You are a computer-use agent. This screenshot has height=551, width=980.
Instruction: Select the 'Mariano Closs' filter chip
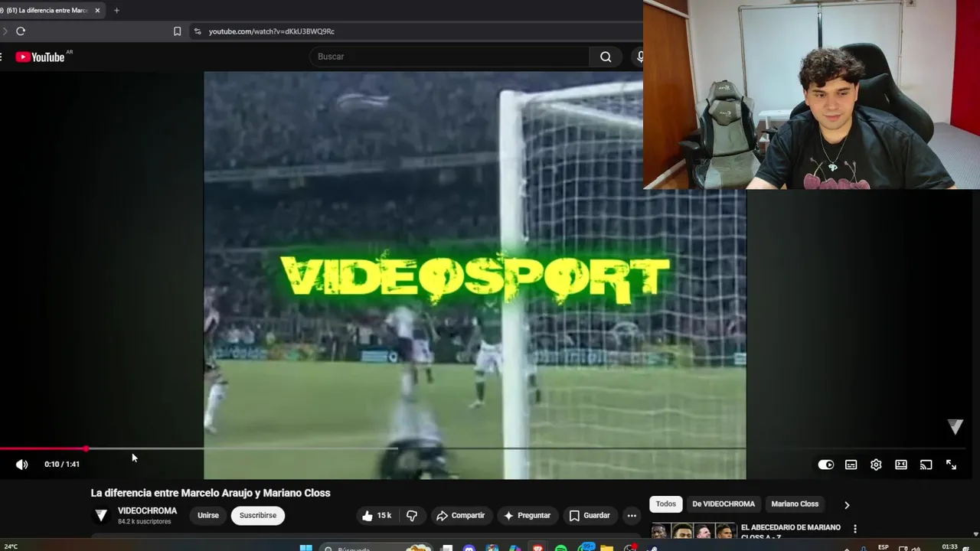pyautogui.click(x=795, y=504)
